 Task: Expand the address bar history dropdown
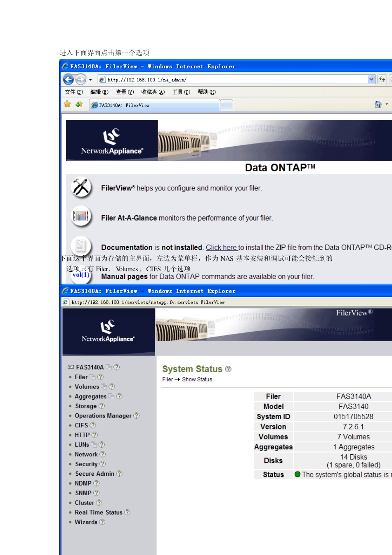(x=371, y=79)
